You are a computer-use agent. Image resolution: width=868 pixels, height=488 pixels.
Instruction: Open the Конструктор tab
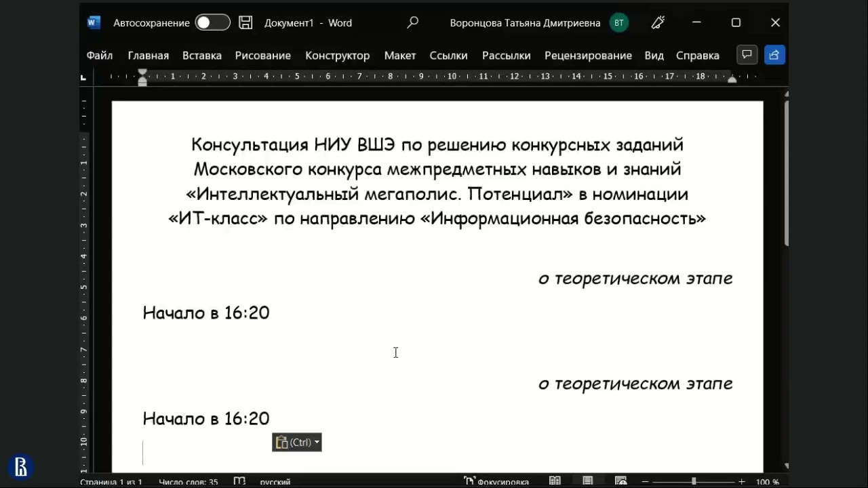338,56
